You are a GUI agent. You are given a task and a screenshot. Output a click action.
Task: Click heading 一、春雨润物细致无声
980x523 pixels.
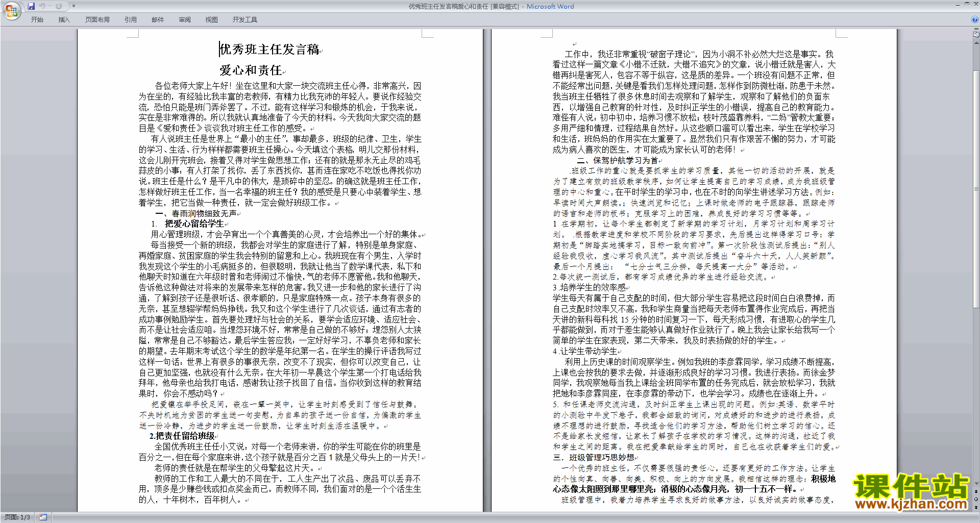point(196,213)
